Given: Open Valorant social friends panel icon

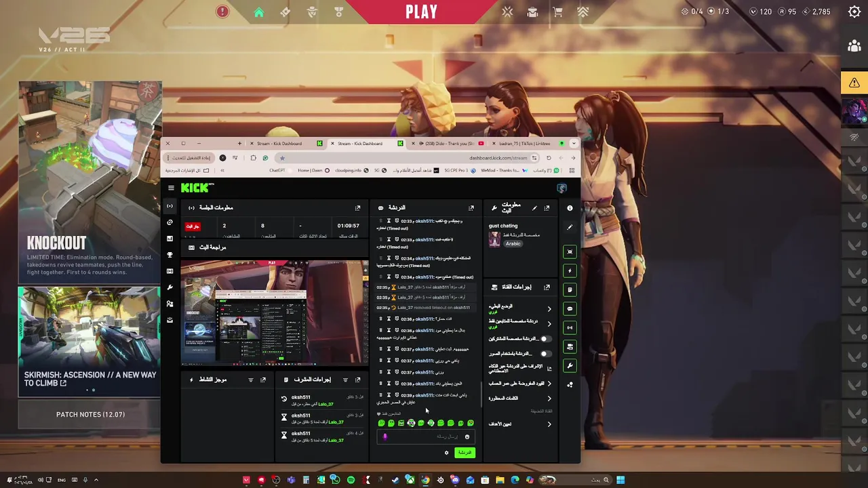Looking at the screenshot, I should coord(854,46).
